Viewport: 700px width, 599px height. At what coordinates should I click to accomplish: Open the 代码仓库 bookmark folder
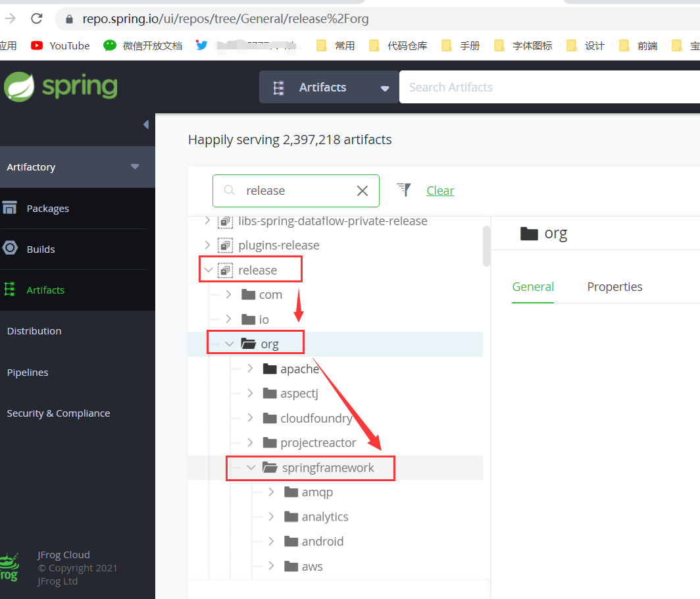[x=398, y=45]
